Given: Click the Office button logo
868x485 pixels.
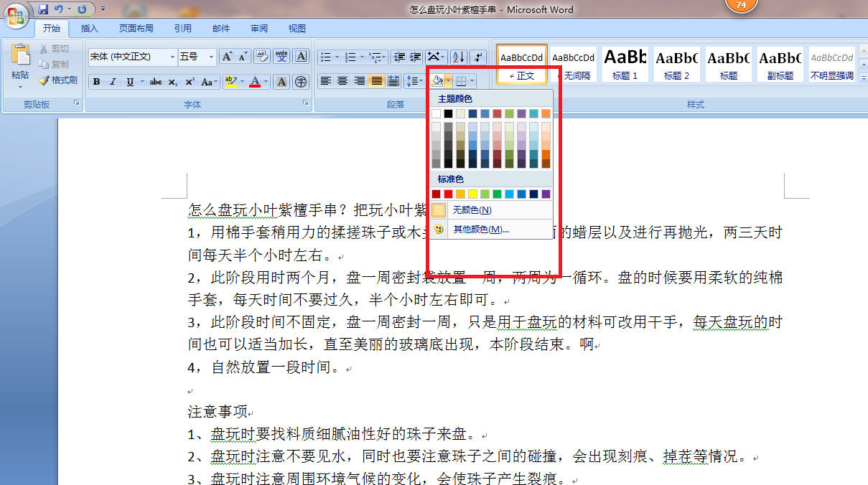Looking at the screenshot, I should (16, 14).
